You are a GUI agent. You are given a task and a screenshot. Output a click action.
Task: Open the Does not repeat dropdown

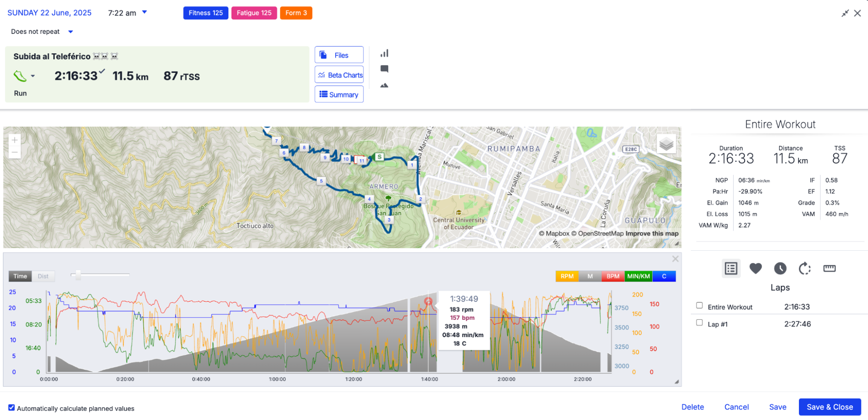point(71,32)
